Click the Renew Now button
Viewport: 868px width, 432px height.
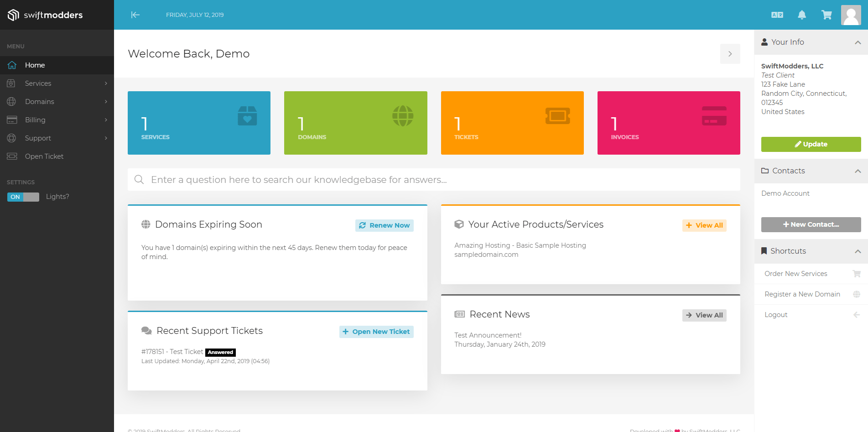pyautogui.click(x=384, y=225)
